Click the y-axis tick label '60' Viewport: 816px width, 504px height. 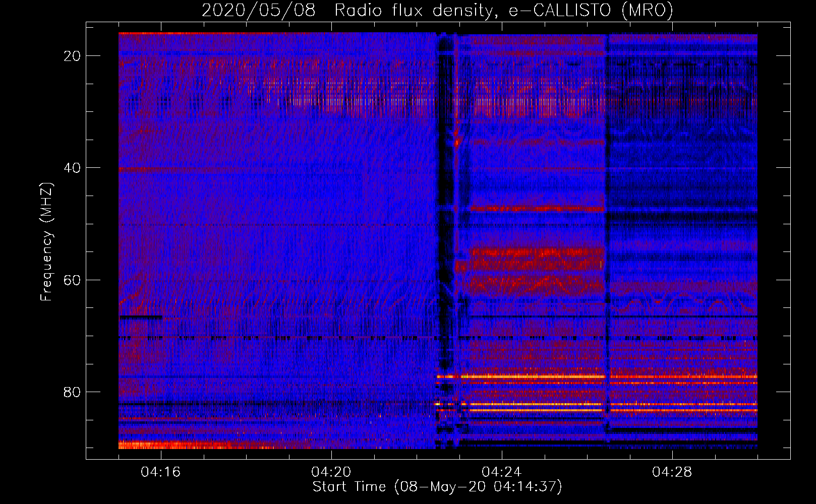pos(73,280)
